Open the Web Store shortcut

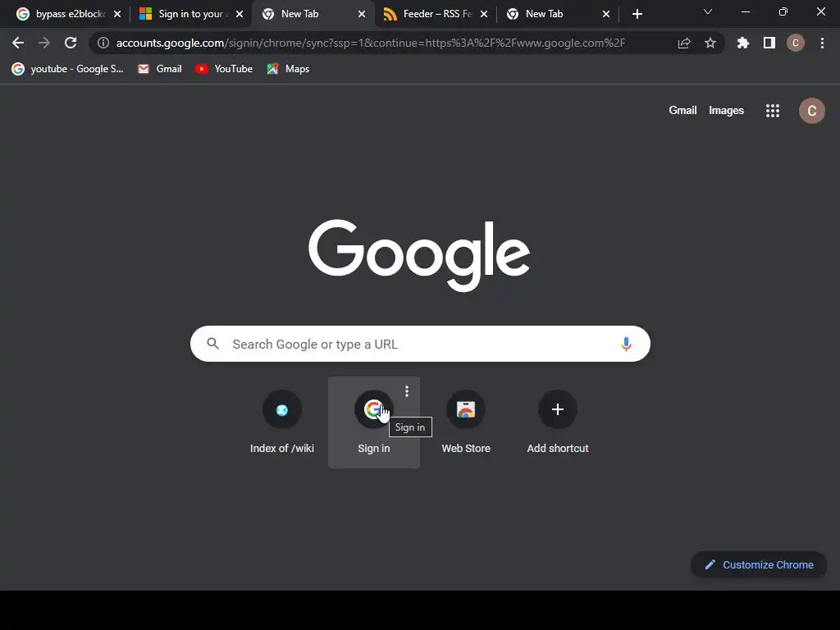pyautogui.click(x=466, y=422)
